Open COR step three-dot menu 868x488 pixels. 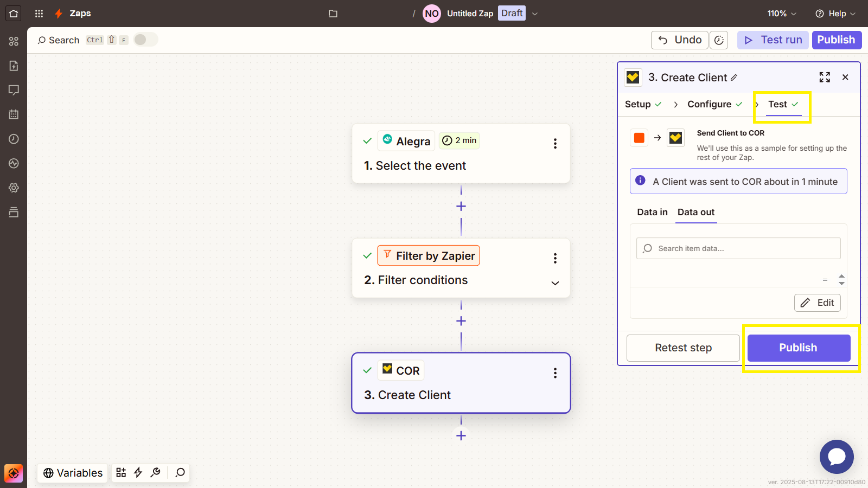point(555,373)
